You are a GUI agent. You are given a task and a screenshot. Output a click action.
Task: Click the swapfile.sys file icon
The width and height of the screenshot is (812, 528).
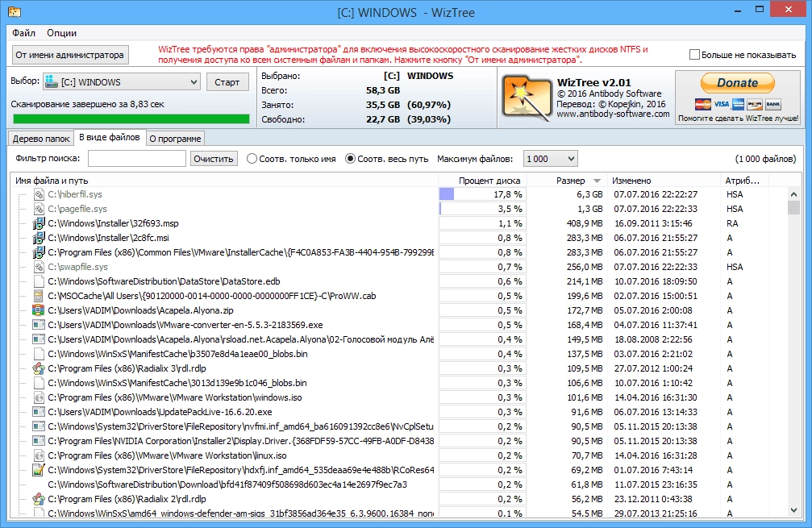pyautogui.click(x=39, y=267)
